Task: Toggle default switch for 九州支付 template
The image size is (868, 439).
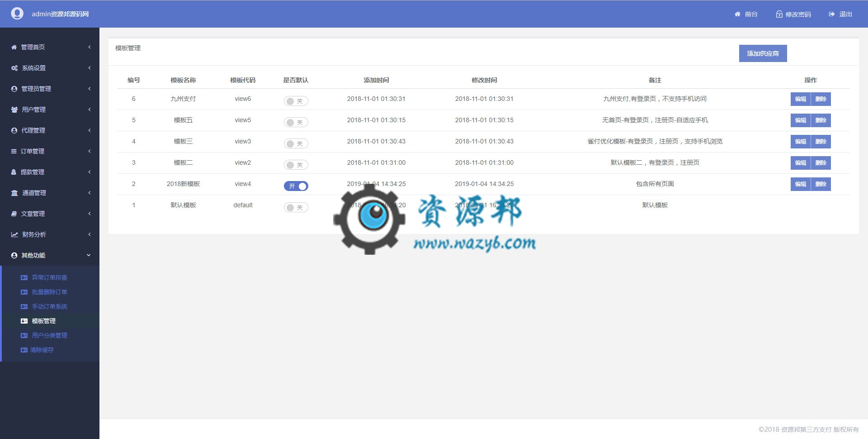Action: 296,101
